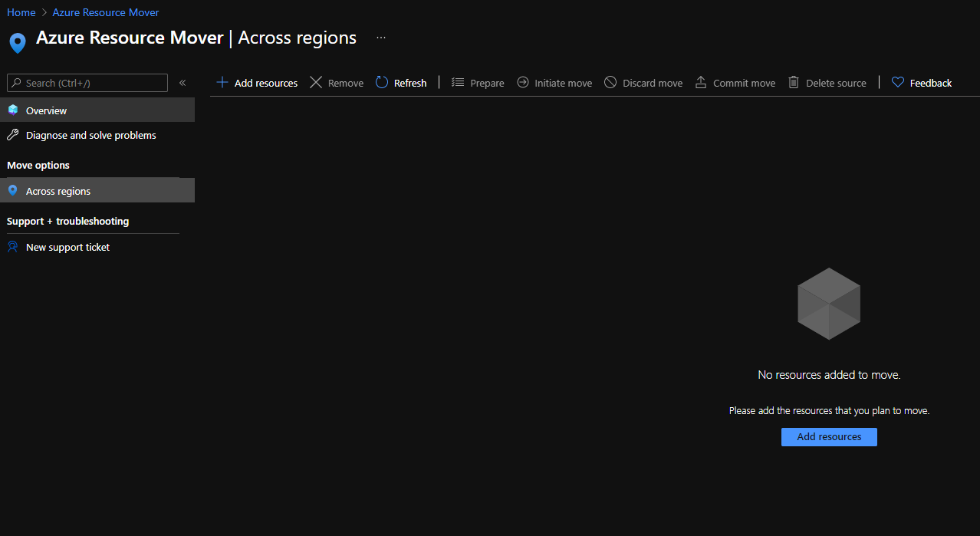Click the Move options section heading
980x536 pixels.
38,165
